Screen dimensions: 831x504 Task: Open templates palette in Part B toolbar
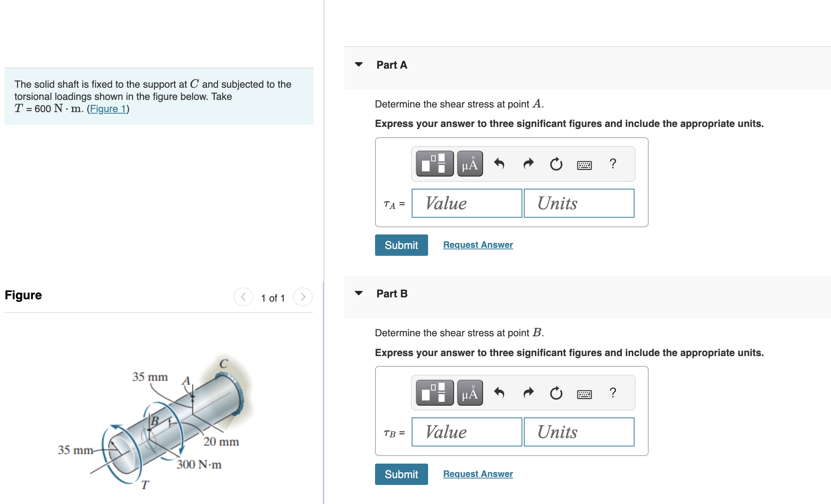[435, 392]
